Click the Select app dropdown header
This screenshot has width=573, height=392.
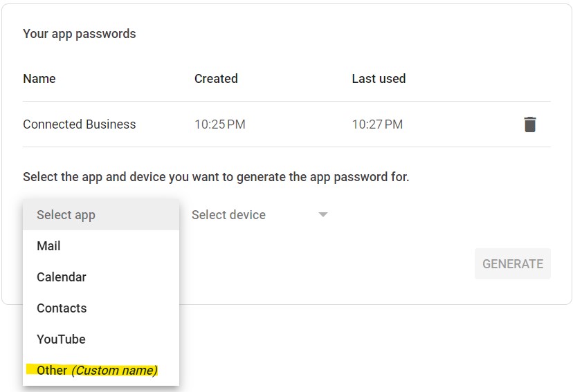[x=101, y=215]
